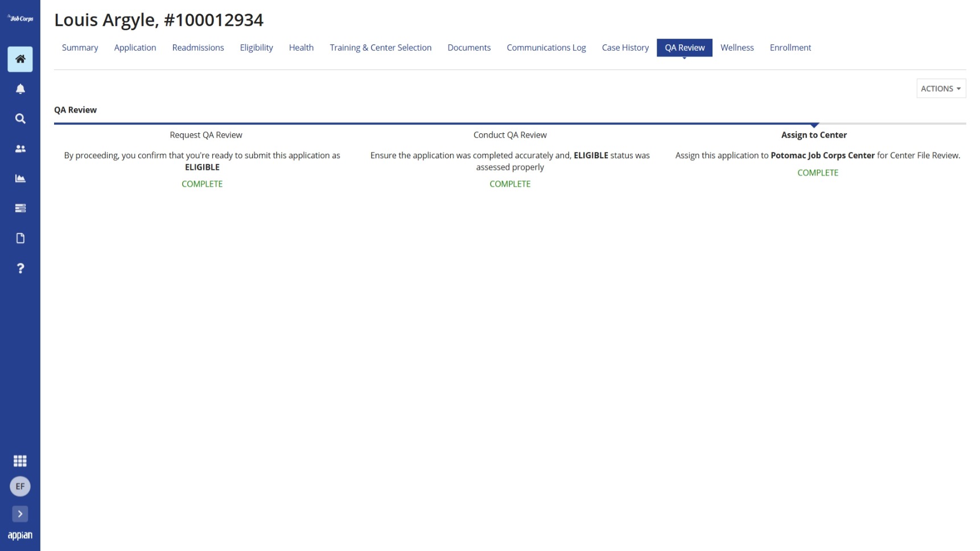Click the Job Corps logo
Image resolution: width=980 pixels, height=551 pixels.
point(20,19)
